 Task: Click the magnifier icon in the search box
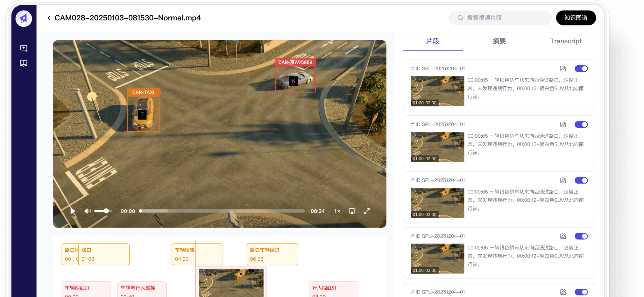click(x=460, y=18)
